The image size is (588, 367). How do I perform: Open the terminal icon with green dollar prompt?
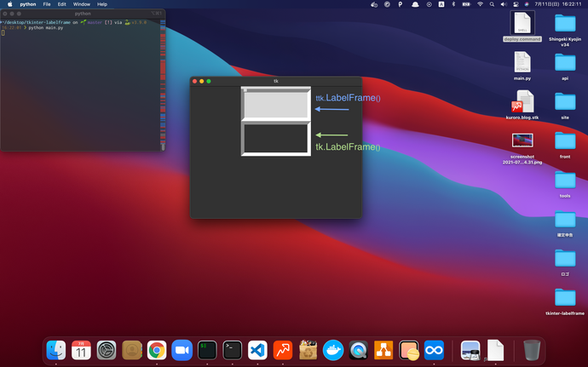[x=207, y=351]
